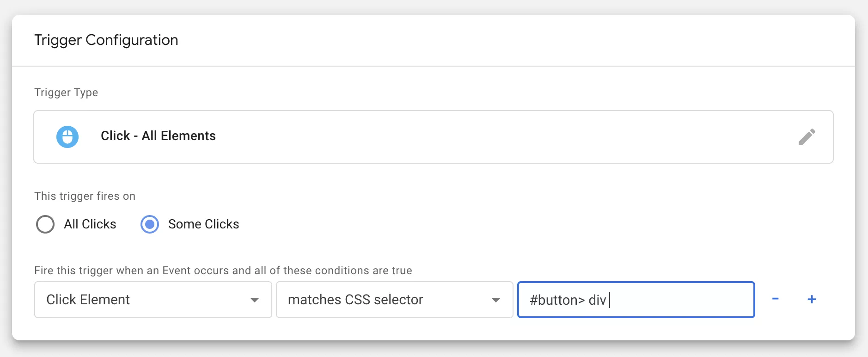
Task: Remove the condition with the minus icon
Action: click(x=776, y=299)
